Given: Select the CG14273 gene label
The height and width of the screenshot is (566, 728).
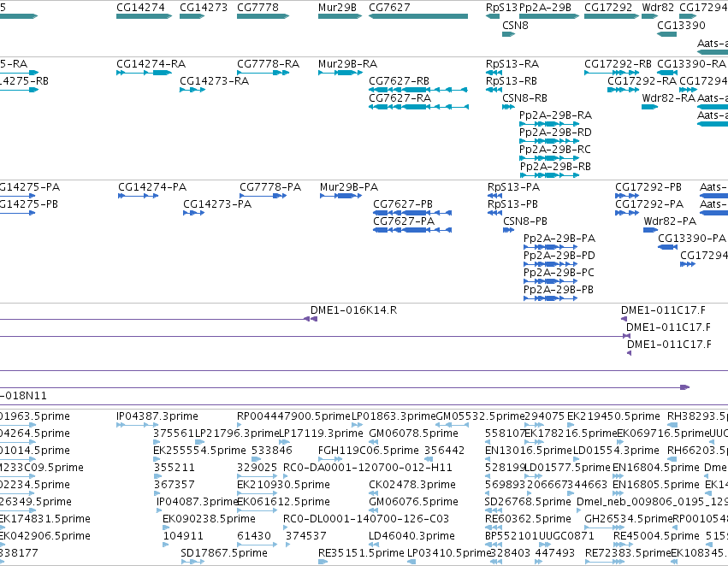Looking at the screenshot, I should point(204,8).
